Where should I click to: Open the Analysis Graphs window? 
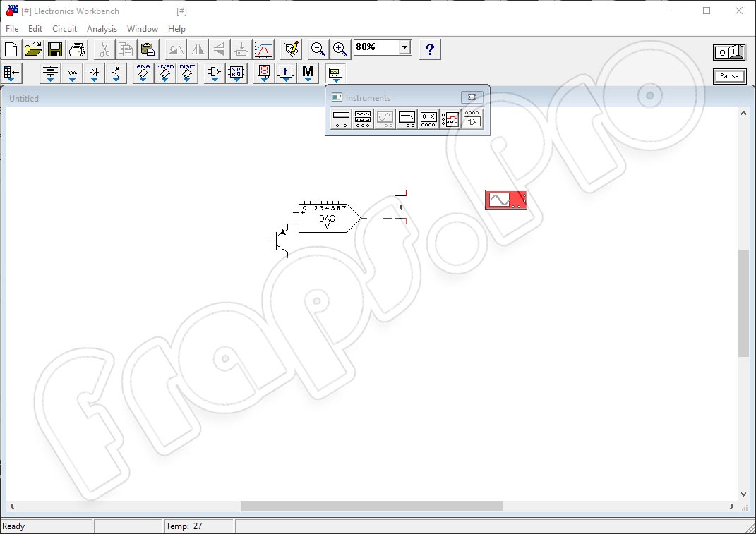262,49
